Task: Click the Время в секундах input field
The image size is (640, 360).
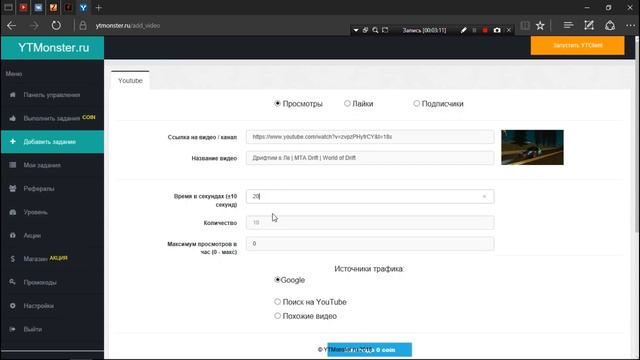Action: tap(370, 196)
